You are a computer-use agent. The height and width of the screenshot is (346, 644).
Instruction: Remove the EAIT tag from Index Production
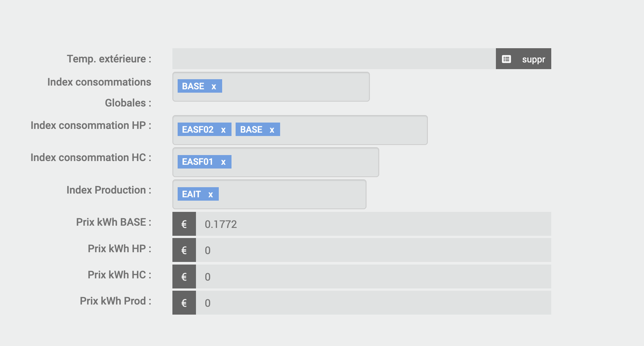click(x=211, y=194)
